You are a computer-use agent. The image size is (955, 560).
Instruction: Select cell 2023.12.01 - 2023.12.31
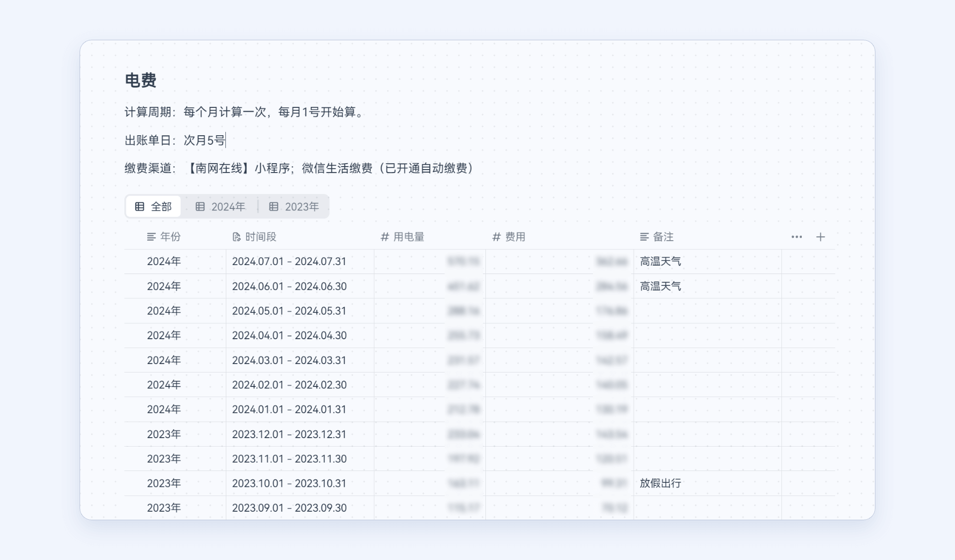(300, 434)
